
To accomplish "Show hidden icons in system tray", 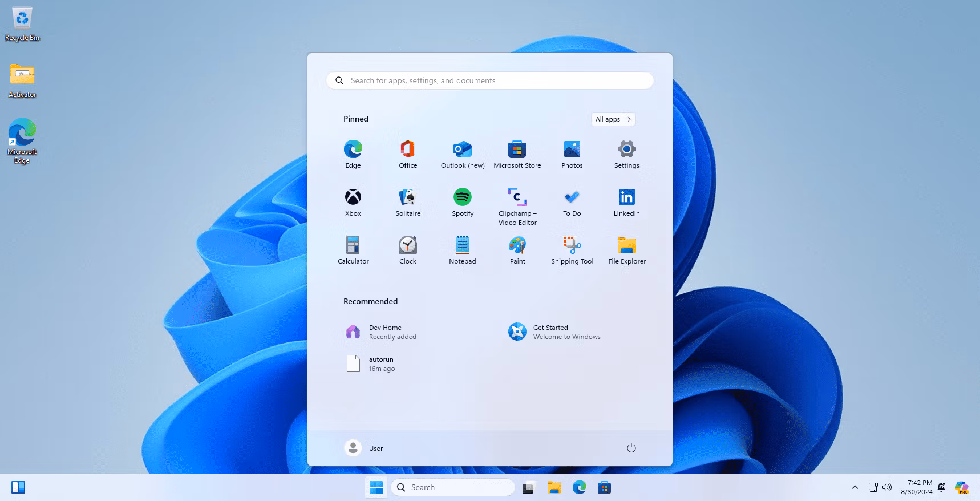I will click(x=855, y=487).
